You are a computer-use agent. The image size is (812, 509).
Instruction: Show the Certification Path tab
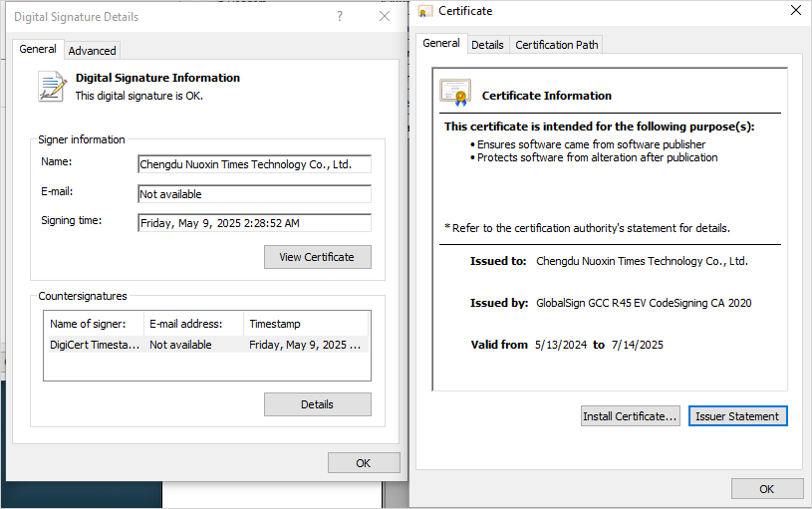click(557, 45)
